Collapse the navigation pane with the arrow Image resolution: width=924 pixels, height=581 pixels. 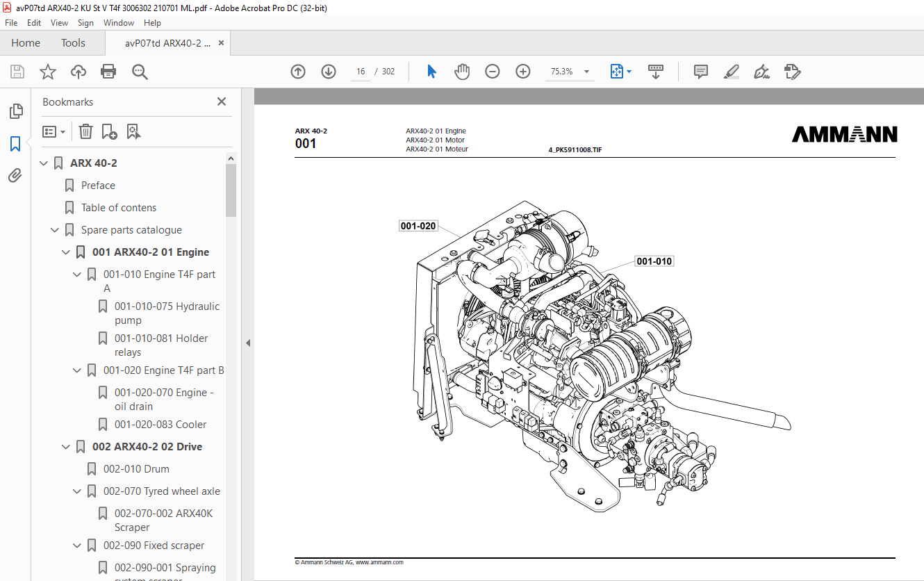[x=247, y=343]
